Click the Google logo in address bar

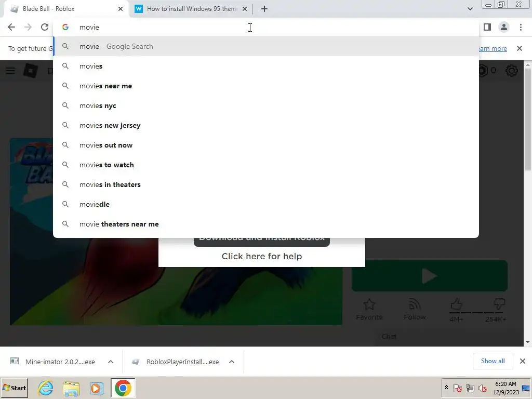pyautogui.click(x=65, y=27)
